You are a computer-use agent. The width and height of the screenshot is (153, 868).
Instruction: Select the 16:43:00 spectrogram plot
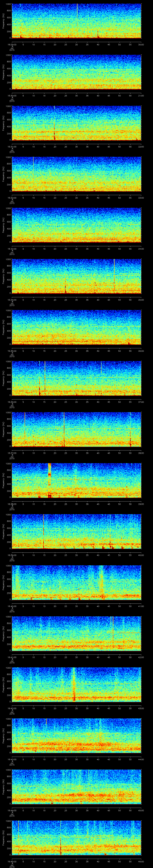(76, 736)
